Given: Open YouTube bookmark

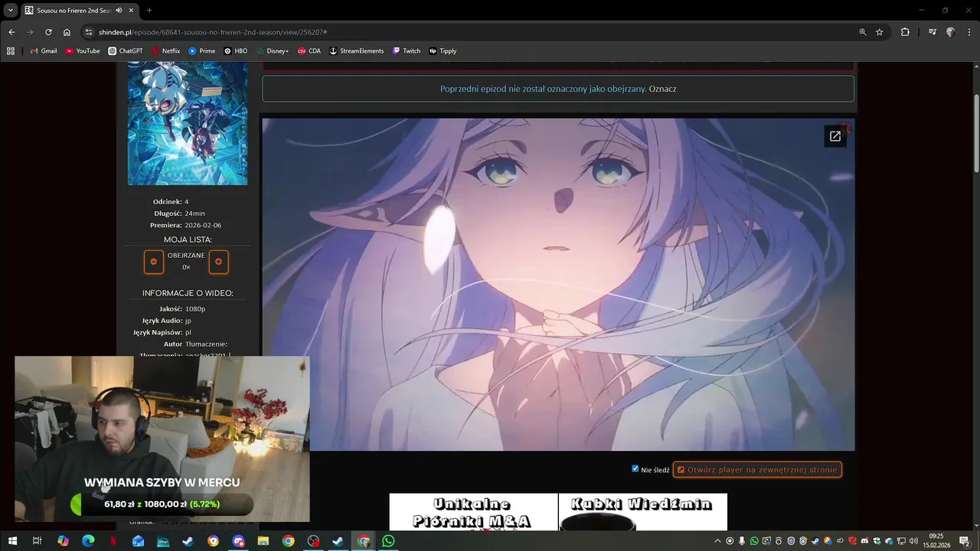Looking at the screenshot, I should (83, 51).
